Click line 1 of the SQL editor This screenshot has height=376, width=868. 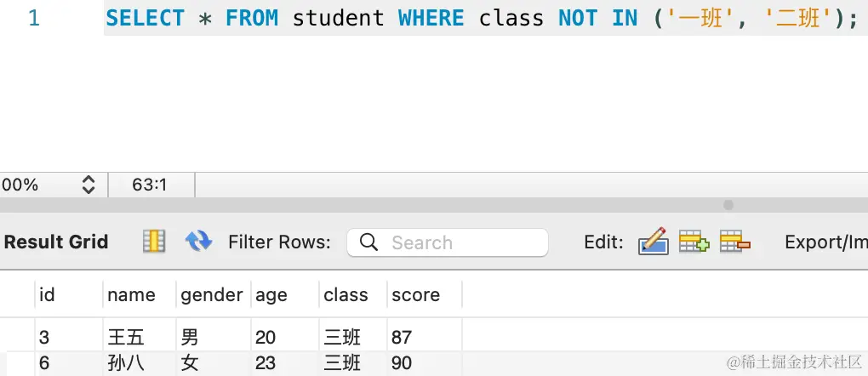coord(482,18)
